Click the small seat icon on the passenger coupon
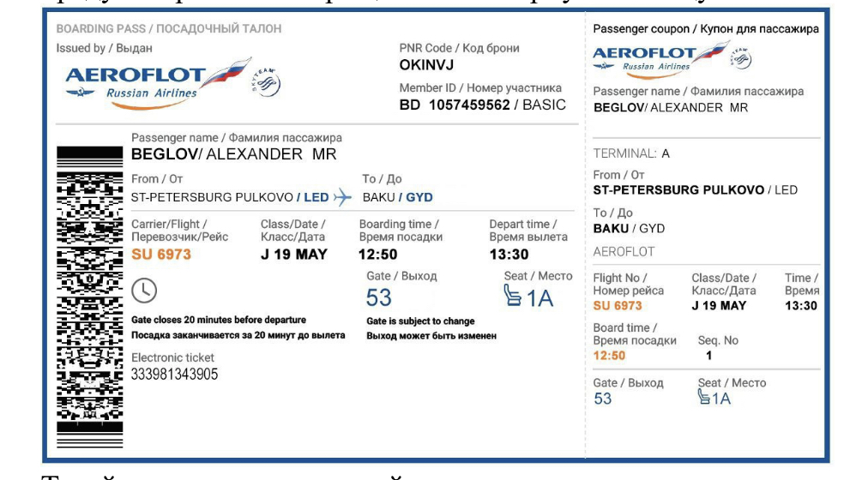The height and width of the screenshot is (480, 868). (x=703, y=398)
